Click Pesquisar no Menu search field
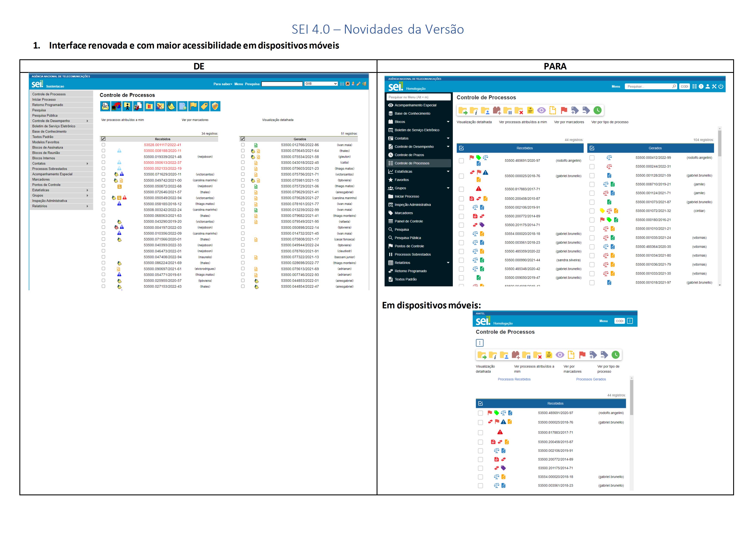The image size is (756, 535). pyautogui.click(x=418, y=97)
